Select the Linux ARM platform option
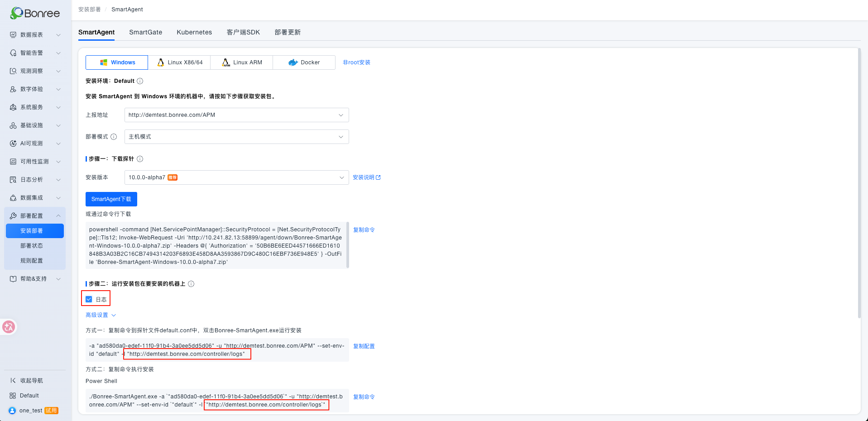 pyautogui.click(x=242, y=62)
